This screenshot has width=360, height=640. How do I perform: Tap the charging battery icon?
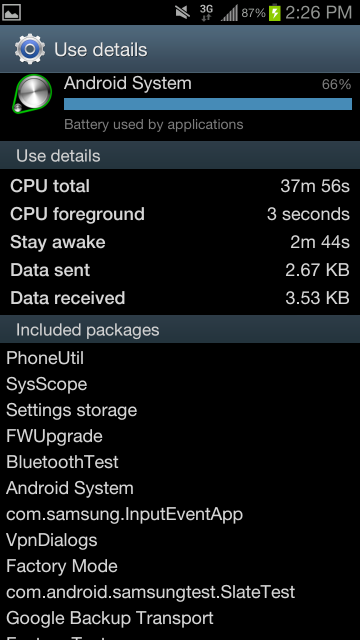point(275,13)
